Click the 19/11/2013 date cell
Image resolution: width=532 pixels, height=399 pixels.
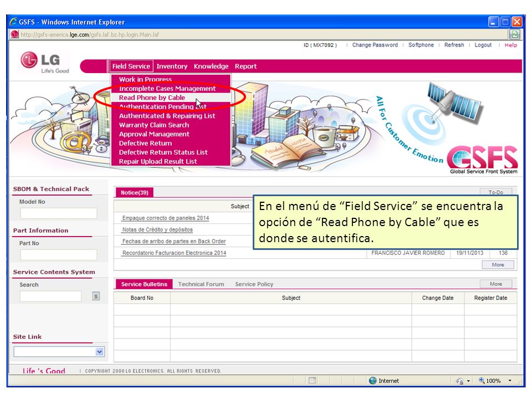(469, 253)
